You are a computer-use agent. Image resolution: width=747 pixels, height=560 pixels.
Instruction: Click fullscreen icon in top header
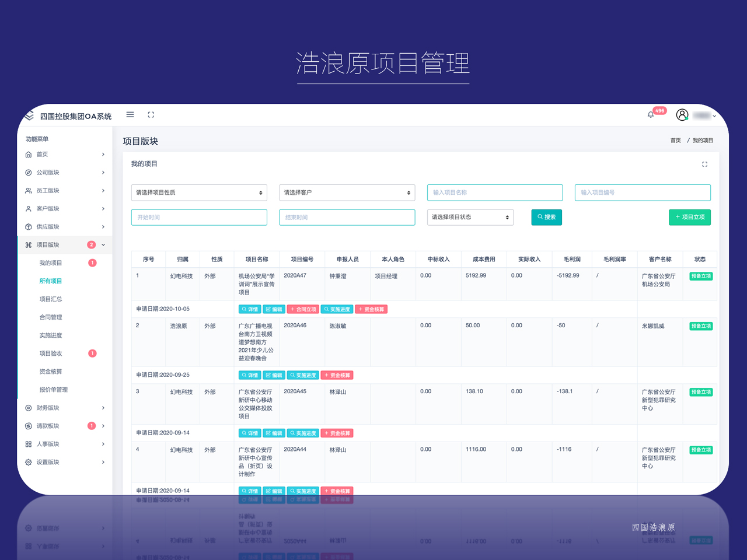(151, 115)
